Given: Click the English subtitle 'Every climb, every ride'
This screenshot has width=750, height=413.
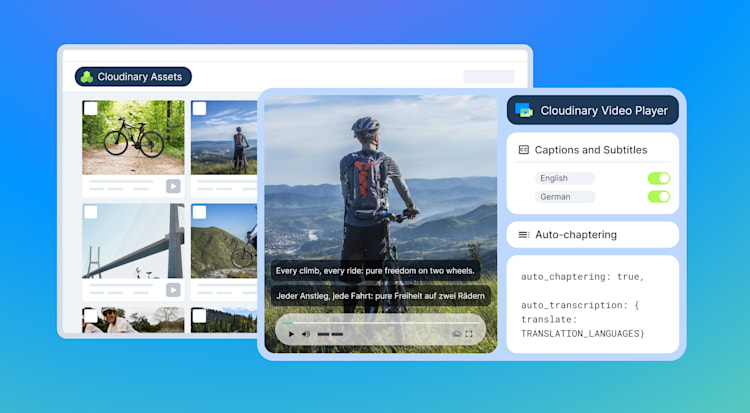Looking at the screenshot, I should 375,271.
